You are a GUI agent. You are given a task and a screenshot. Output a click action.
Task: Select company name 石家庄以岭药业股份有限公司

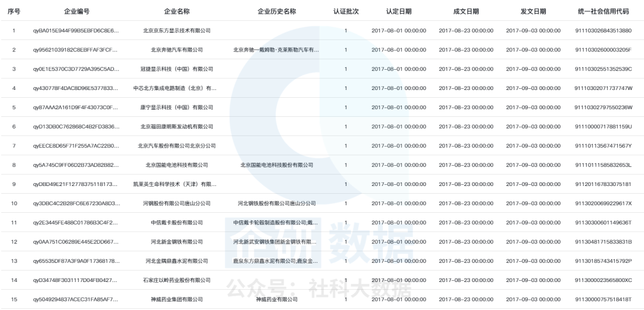coord(177,280)
